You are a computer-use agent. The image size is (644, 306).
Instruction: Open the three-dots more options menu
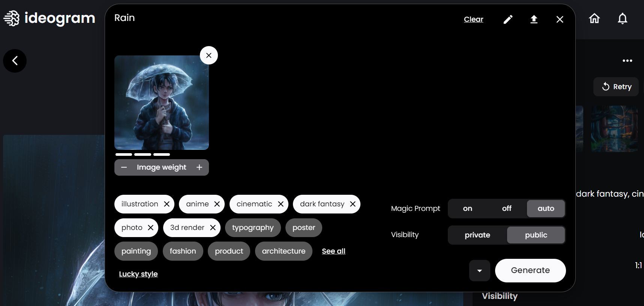point(627,61)
